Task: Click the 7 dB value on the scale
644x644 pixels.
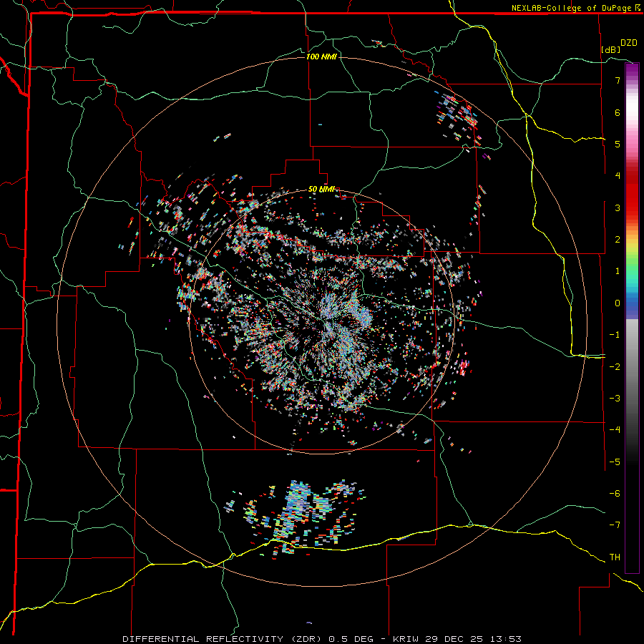Action: (618, 80)
